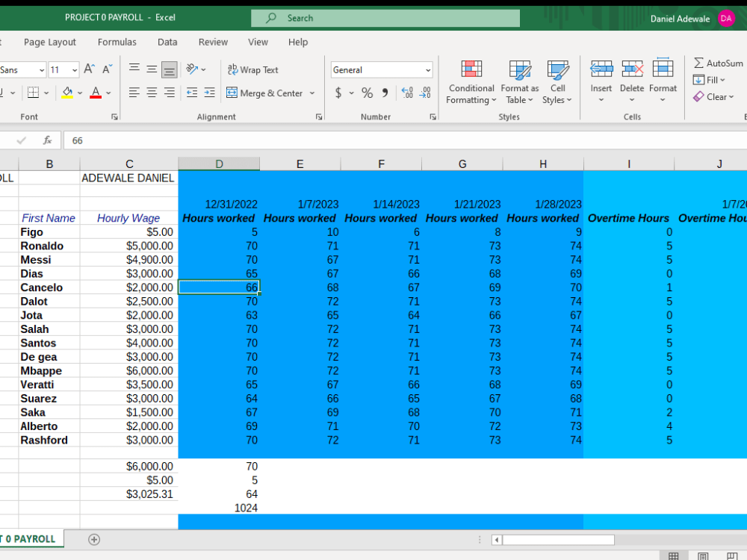Open font color dropdown arrow
This screenshot has height=560, width=747.
click(108, 93)
